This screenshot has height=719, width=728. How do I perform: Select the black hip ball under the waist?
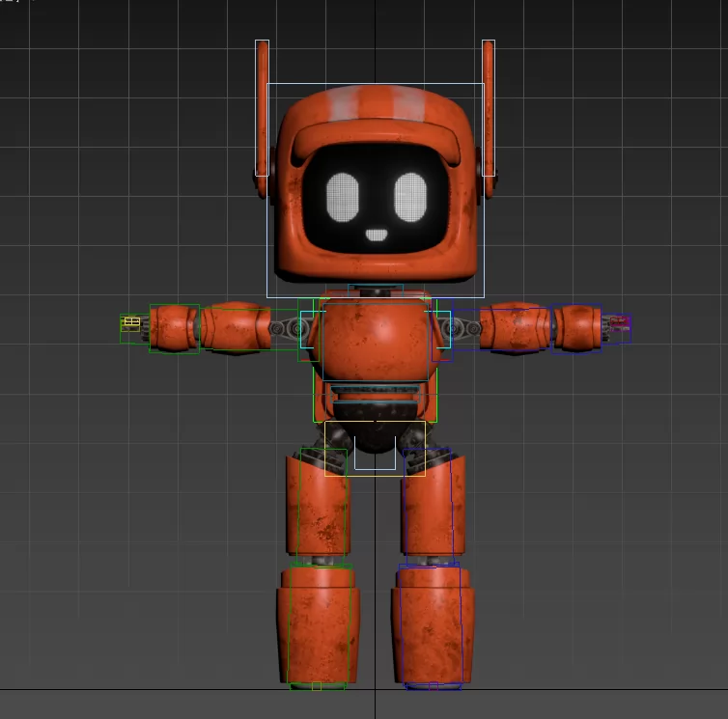pos(376,428)
